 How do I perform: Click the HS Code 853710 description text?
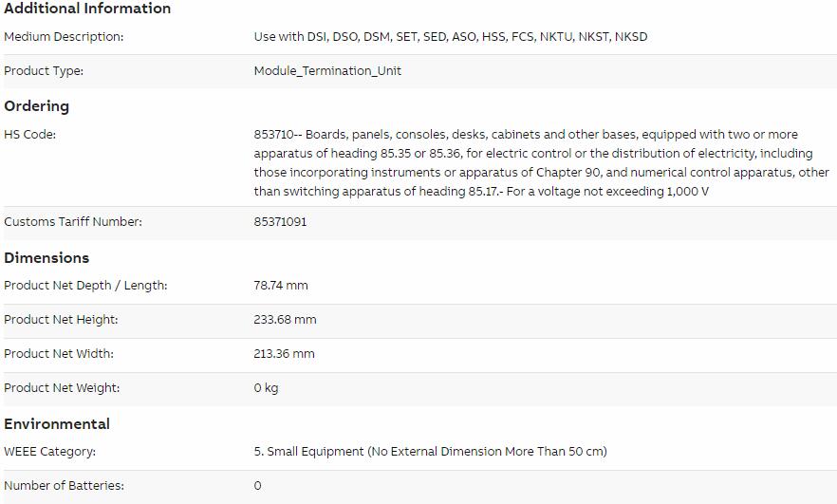click(x=541, y=163)
